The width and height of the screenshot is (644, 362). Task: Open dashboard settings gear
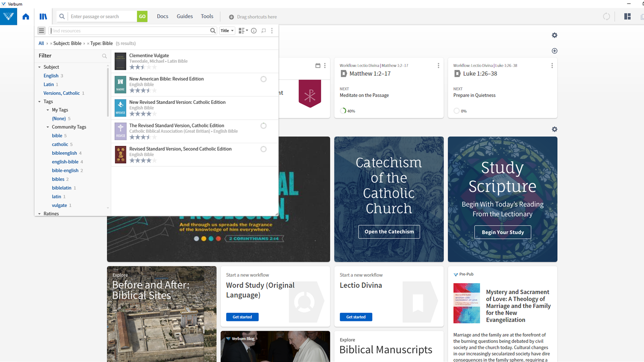pyautogui.click(x=554, y=35)
